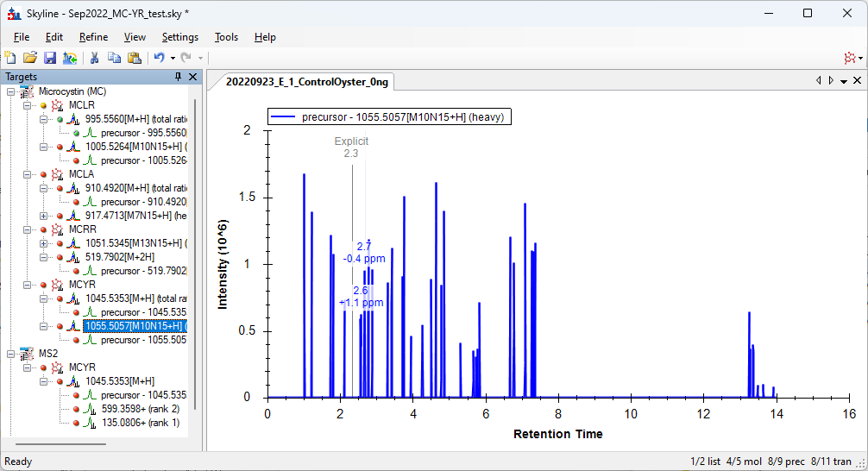868x471 pixels.
Task: Open the Refine menu
Action: 93,37
